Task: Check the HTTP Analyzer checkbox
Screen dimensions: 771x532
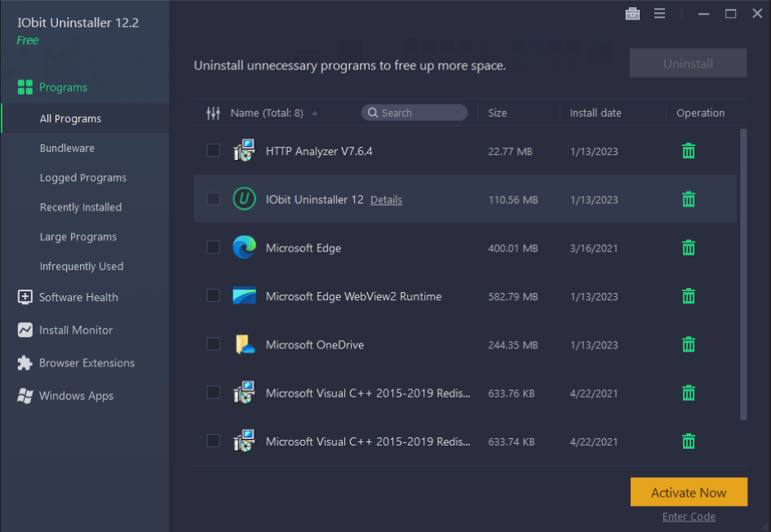Action: pyautogui.click(x=213, y=150)
